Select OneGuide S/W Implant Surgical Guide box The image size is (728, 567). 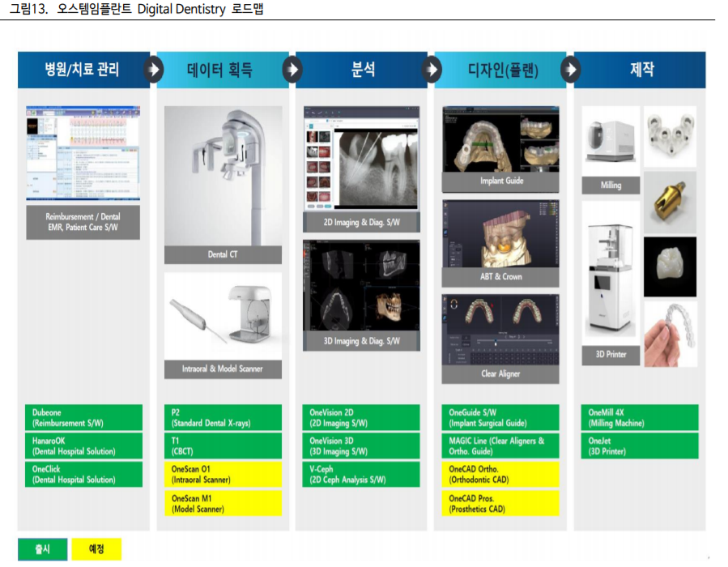[x=500, y=417]
